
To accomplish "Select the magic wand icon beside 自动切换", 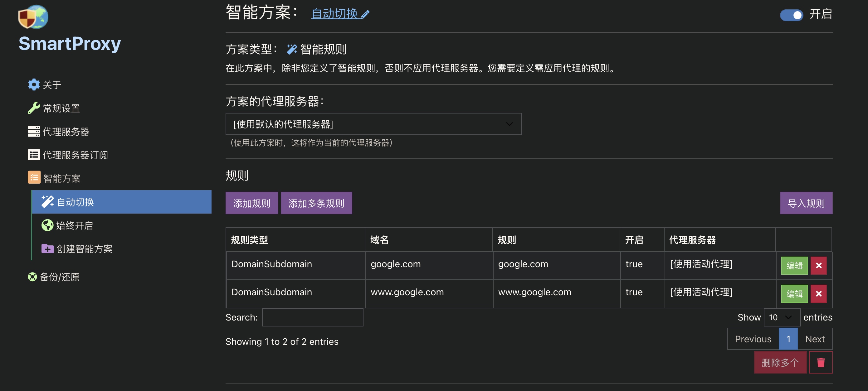I will (47, 201).
